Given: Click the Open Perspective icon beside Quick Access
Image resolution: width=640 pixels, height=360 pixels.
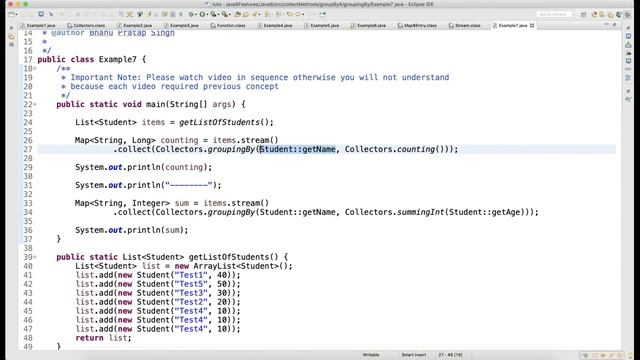Looking at the screenshot, I should pos(583,15).
